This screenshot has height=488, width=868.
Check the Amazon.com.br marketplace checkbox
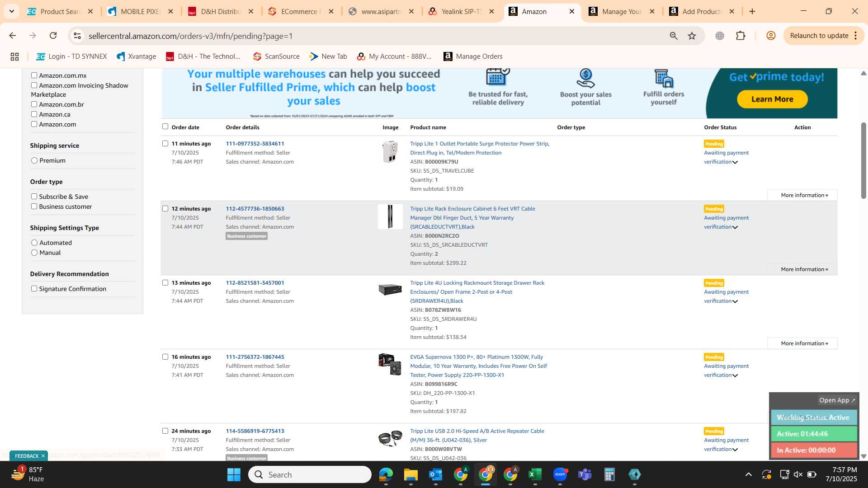point(34,104)
